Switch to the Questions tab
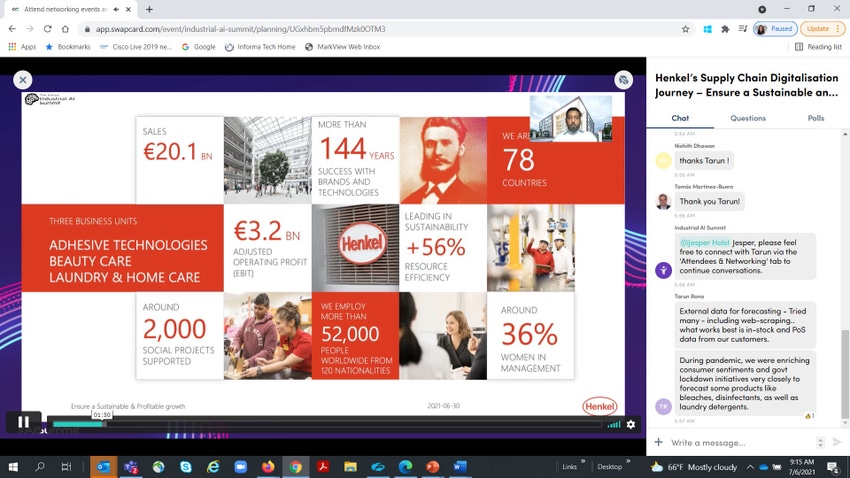Screen dimensions: 850x478 [x=748, y=118]
